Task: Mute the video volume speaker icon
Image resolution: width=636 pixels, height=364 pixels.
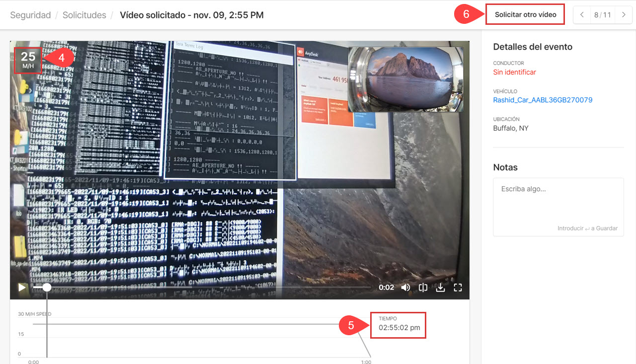Action: pos(406,288)
